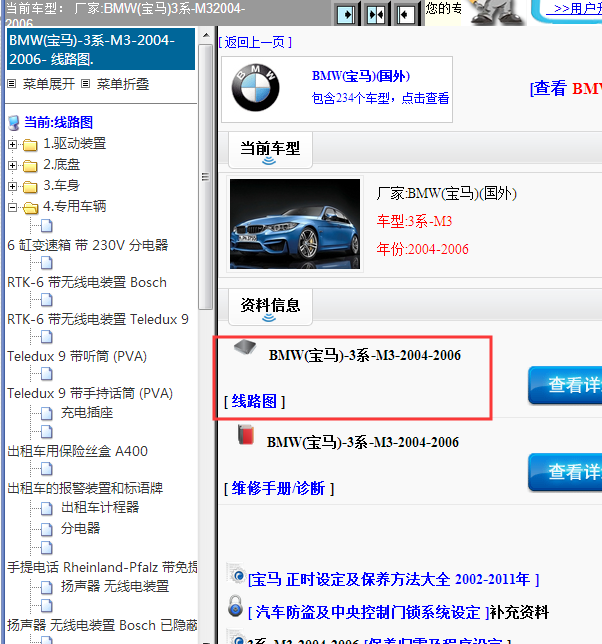The image size is (602, 644).
Task: Collapse the 4.专用车辆 tree node
Action: click(x=12, y=207)
